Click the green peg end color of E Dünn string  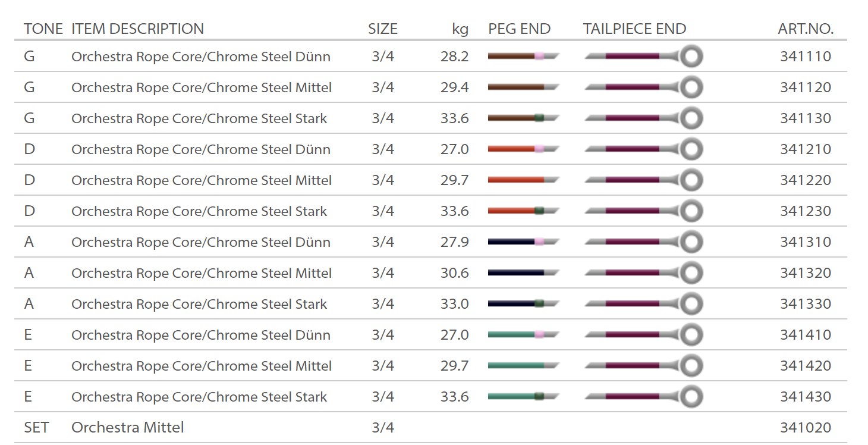[x=510, y=335]
